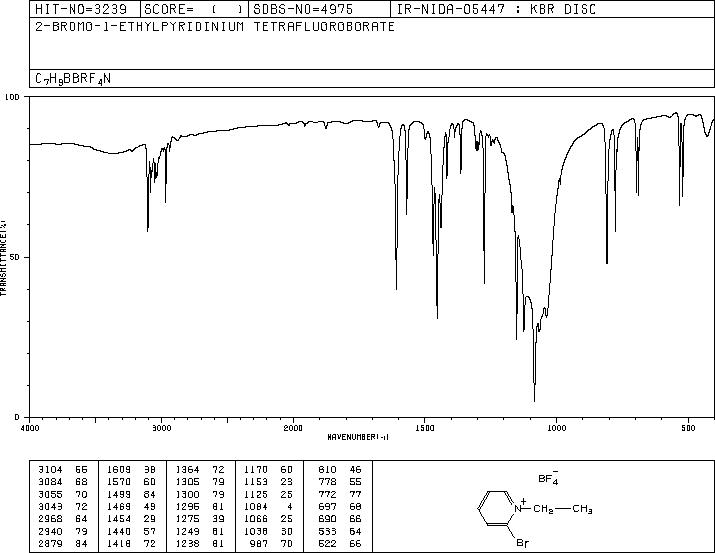Click the 50 label on transmittance axis
This screenshot has width=715, height=553.
tap(15, 257)
